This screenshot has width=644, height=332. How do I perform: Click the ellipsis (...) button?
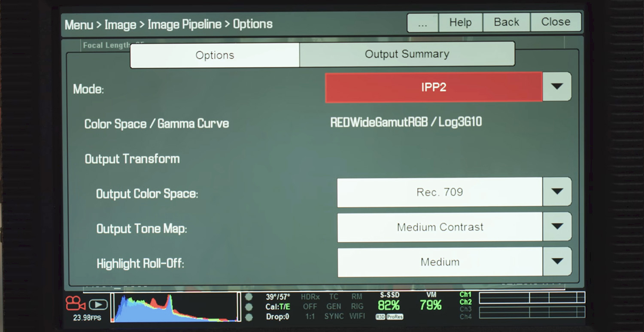[422, 23]
